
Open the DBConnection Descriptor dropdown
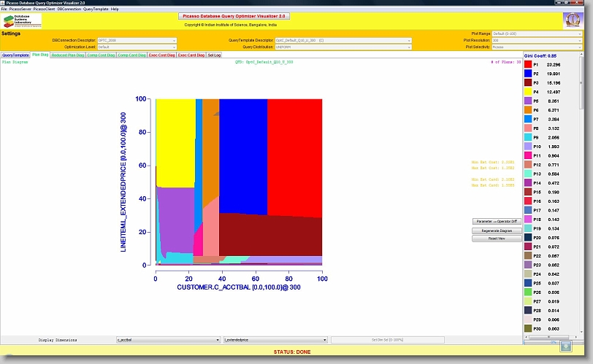[137, 39]
